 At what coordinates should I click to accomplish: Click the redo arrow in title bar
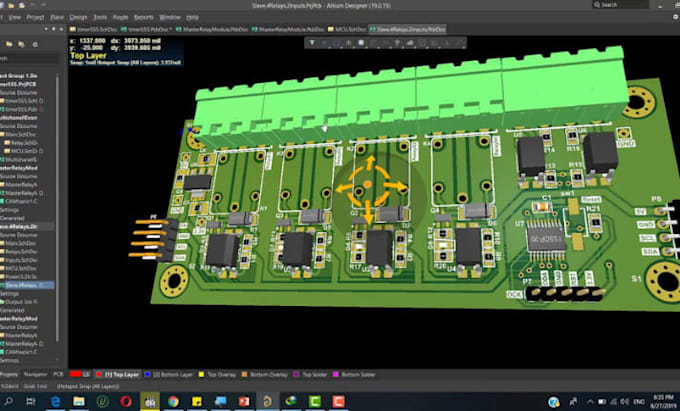click(44, 5)
